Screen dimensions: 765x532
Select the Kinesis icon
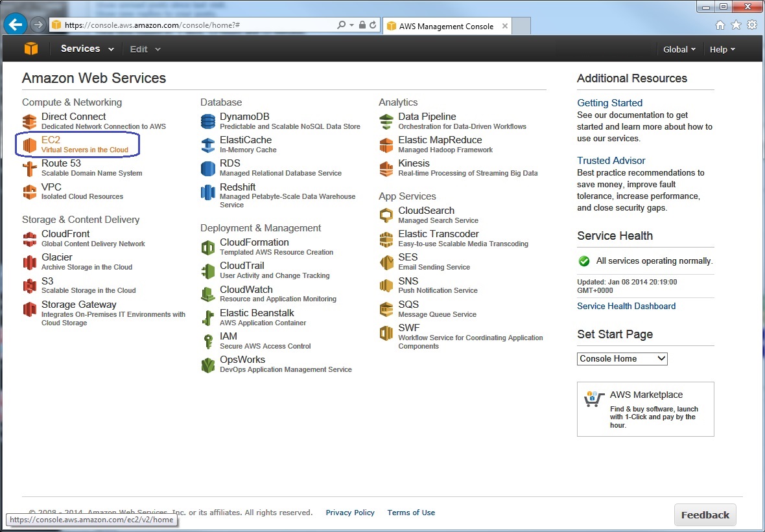[x=386, y=168]
